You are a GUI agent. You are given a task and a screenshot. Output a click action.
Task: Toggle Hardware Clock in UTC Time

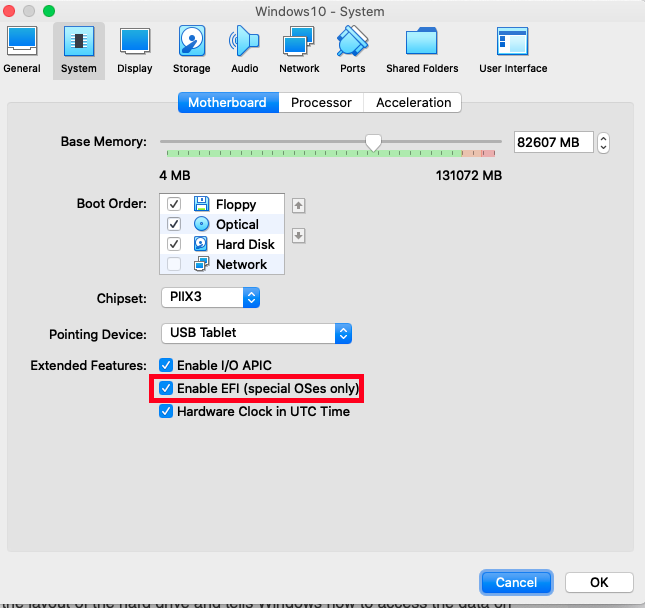[x=166, y=411]
